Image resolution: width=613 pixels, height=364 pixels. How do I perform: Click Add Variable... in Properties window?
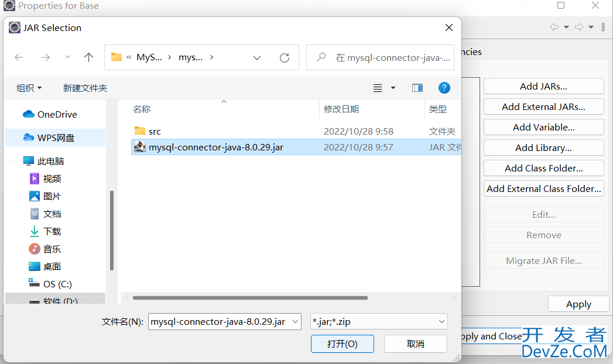(544, 128)
